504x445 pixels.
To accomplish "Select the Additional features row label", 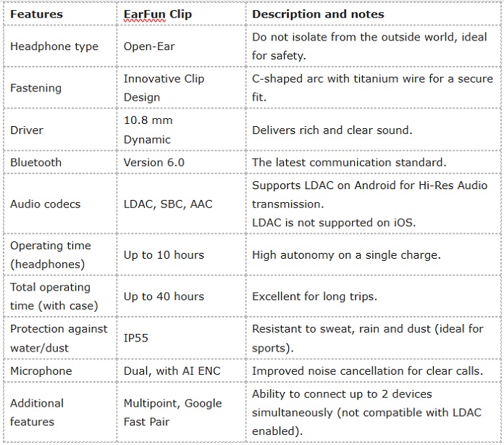I will (60, 412).
